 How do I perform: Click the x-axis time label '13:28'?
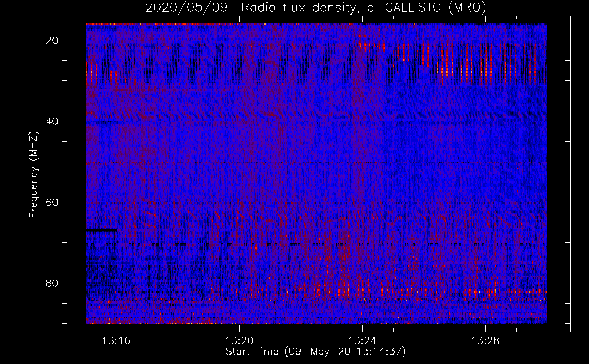(485, 341)
